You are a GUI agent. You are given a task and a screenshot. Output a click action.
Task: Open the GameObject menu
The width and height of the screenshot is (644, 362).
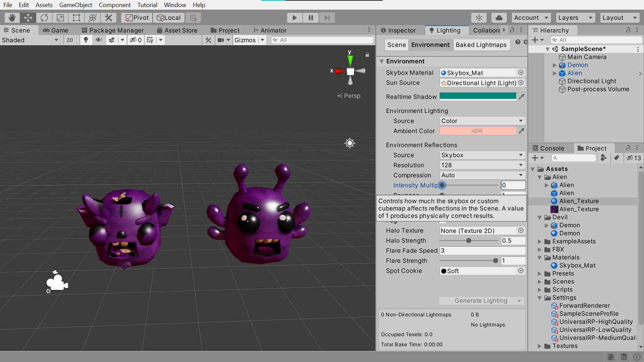click(75, 5)
